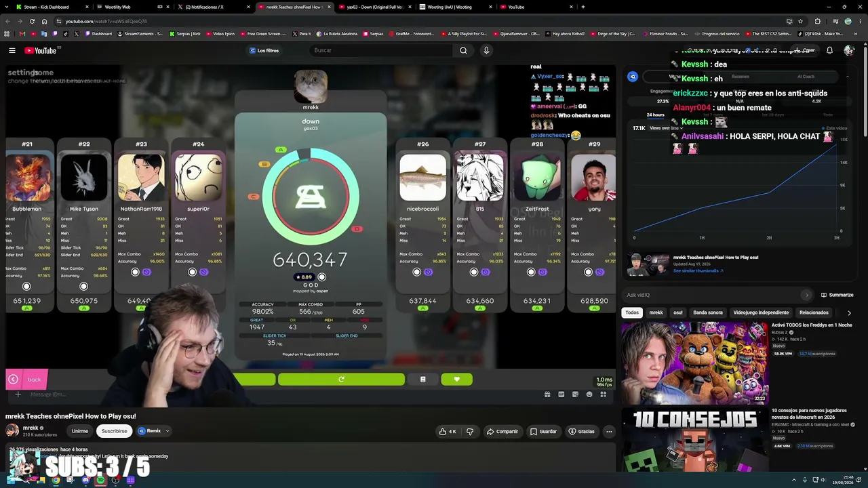Image resolution: width=868 pixels, height=488 pixels.
Task: Open the YouTube hamburger guide menu
Action: click(12, 50)
